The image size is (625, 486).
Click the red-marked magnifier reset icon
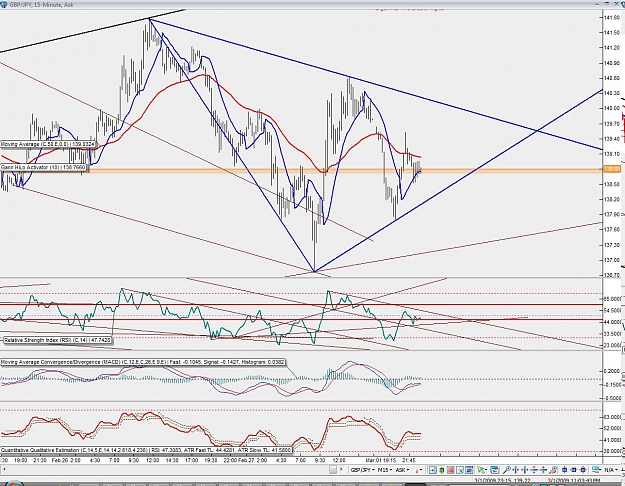tap(553, 470)
